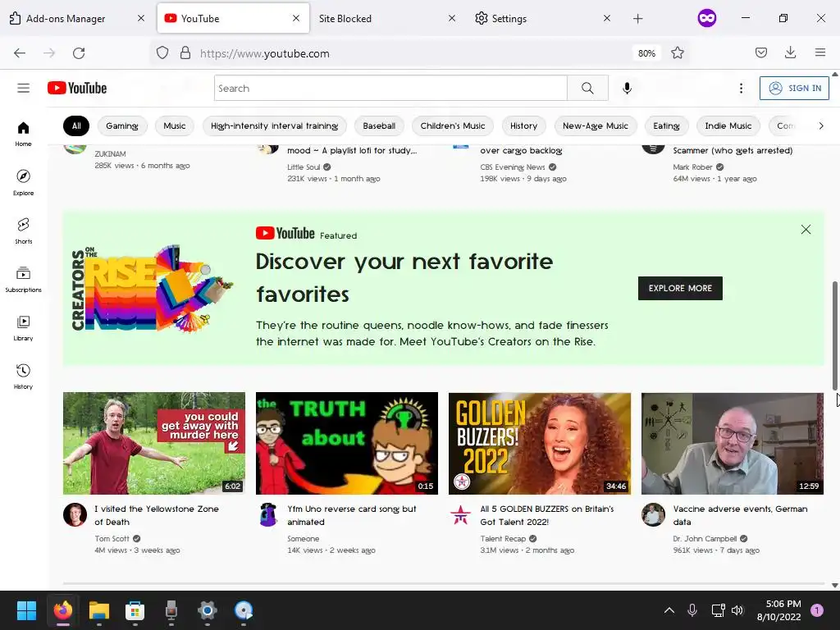Select the Gaming category chip

pyautogui.click(x=121, y=126)
